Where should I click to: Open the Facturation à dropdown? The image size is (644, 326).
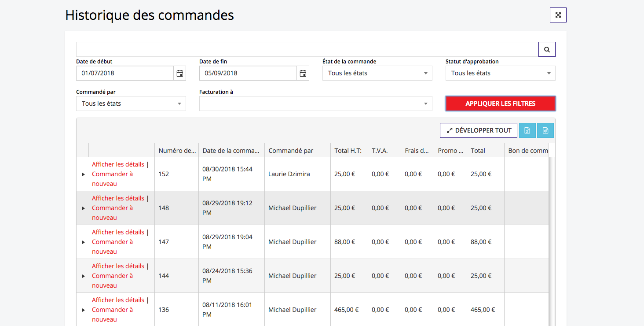pos(316,104)
